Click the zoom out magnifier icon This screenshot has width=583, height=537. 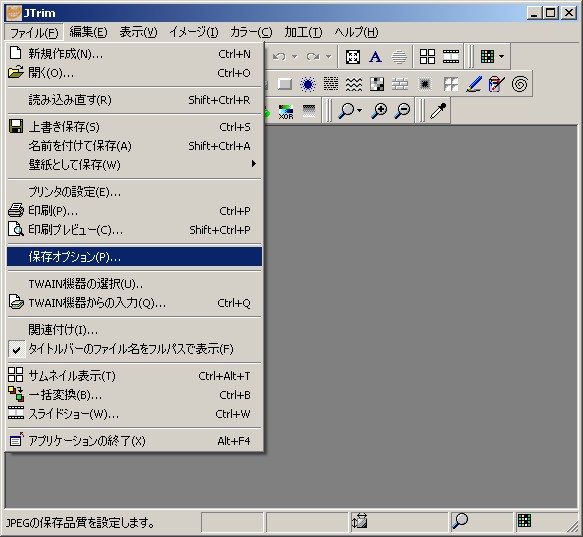[x=402, y=111]
